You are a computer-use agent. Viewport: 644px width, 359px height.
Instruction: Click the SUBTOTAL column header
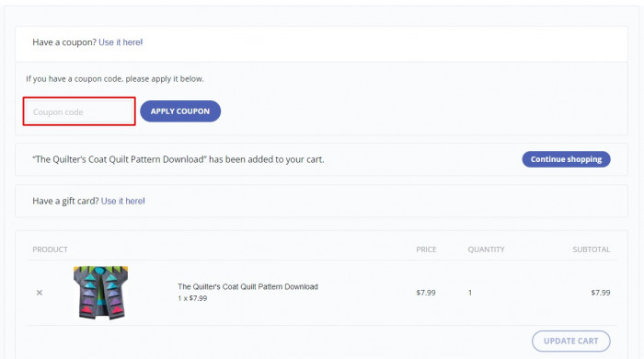click(592, 249)
